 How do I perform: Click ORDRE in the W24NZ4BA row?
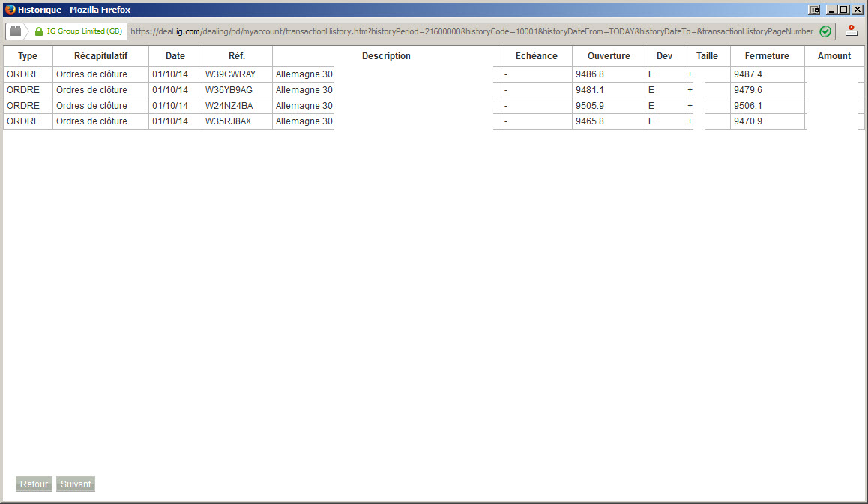tap(23, 105)
